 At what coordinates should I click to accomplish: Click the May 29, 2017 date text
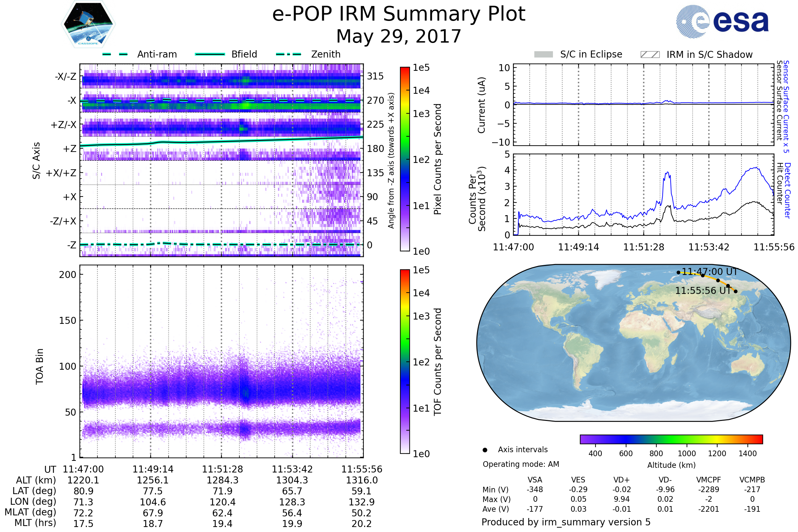[x=399, y=36]
